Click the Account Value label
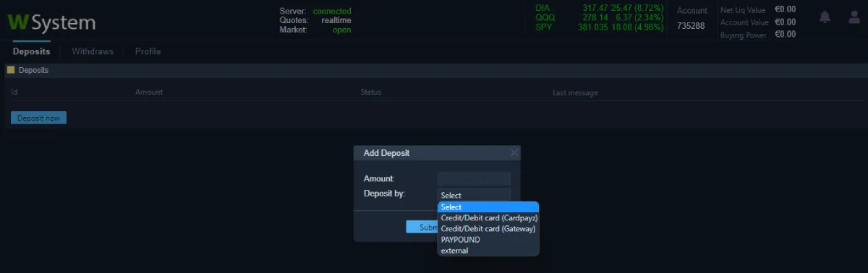868x273 pixels. (x=744, y=22)
